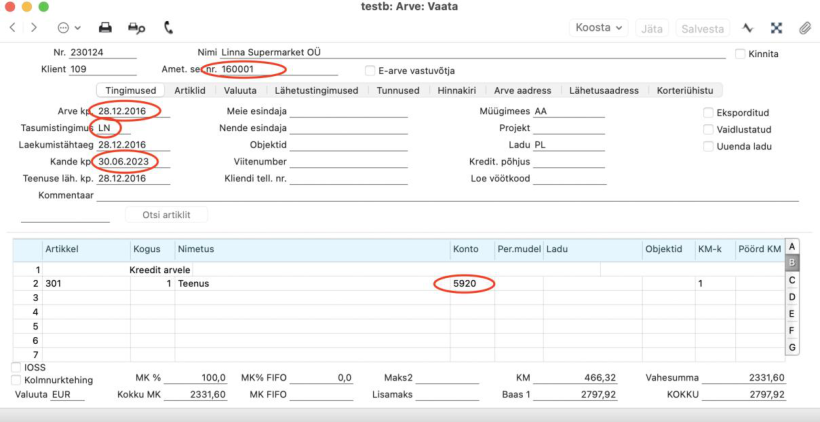Viewport: 820px width, 422px height.
Task: Click the Kreedit arvele row
Action: click(399, 270)
